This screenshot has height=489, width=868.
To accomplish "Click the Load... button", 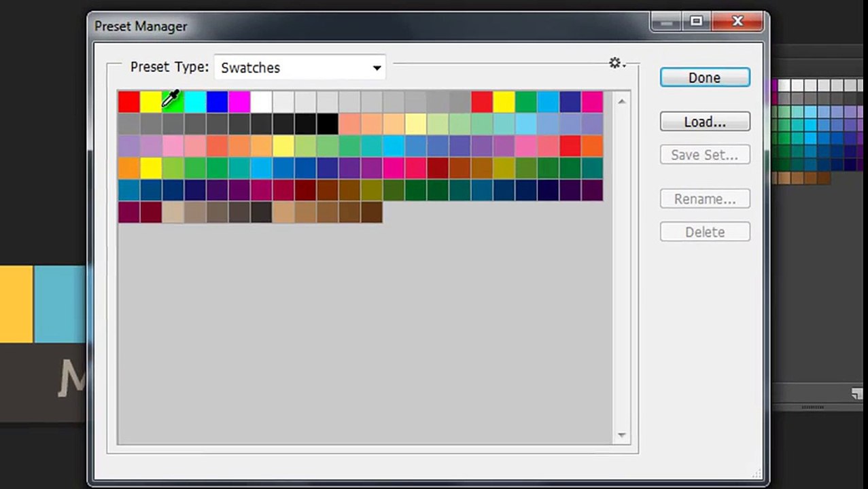I will [x=705, y=122].
